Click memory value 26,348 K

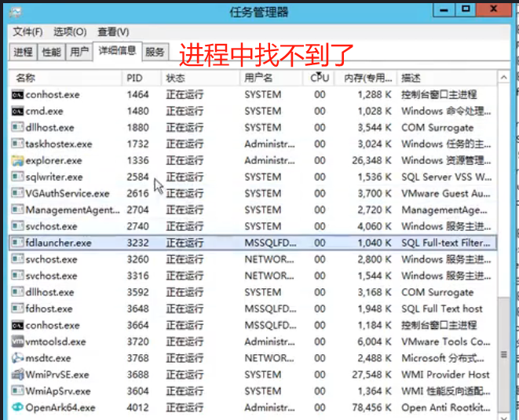(371, 160)
